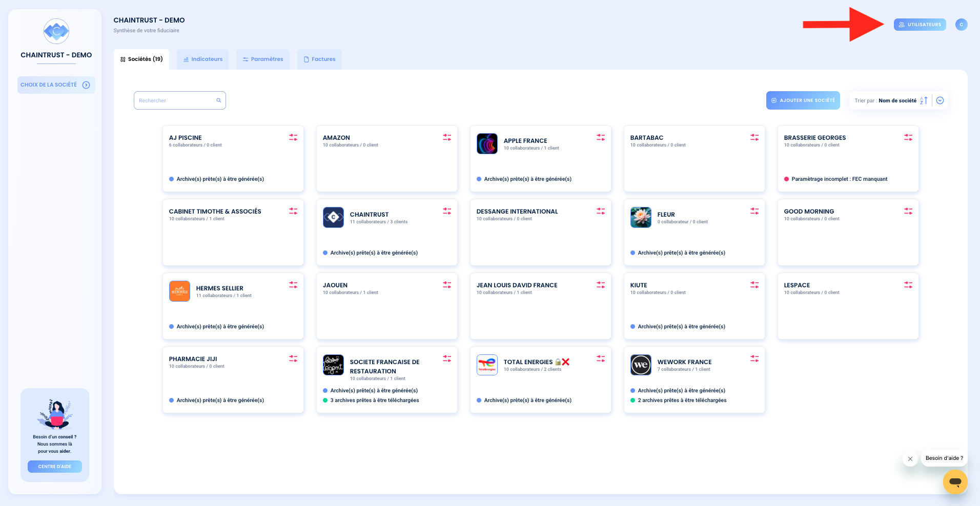Expand the sort options chevron

click(940, 100)
